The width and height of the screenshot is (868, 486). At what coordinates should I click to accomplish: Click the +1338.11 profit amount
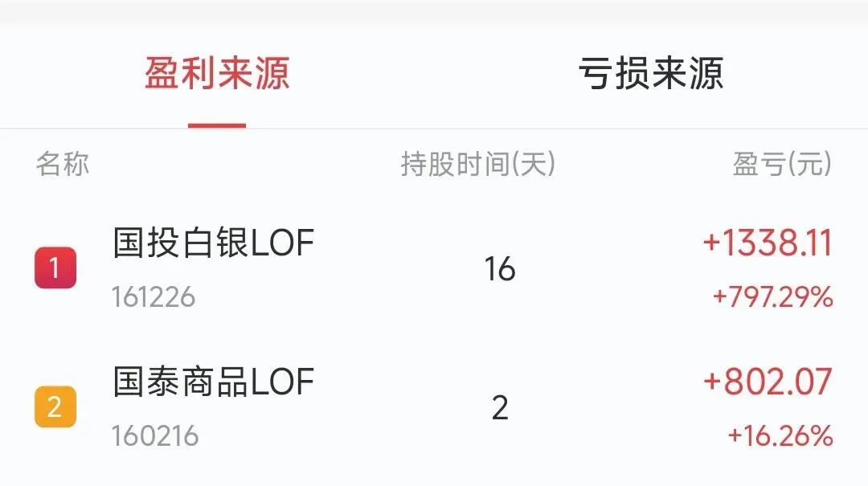pyautogui.click(x=768, y=243)
